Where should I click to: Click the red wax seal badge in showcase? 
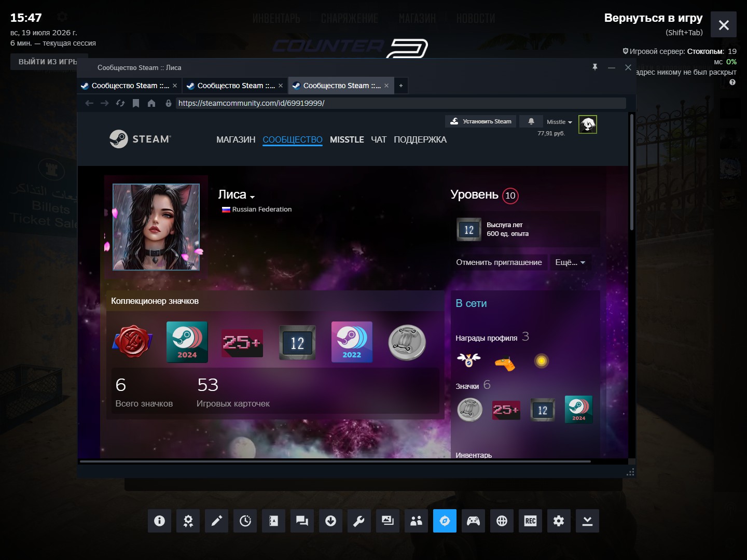coord(133,342)
